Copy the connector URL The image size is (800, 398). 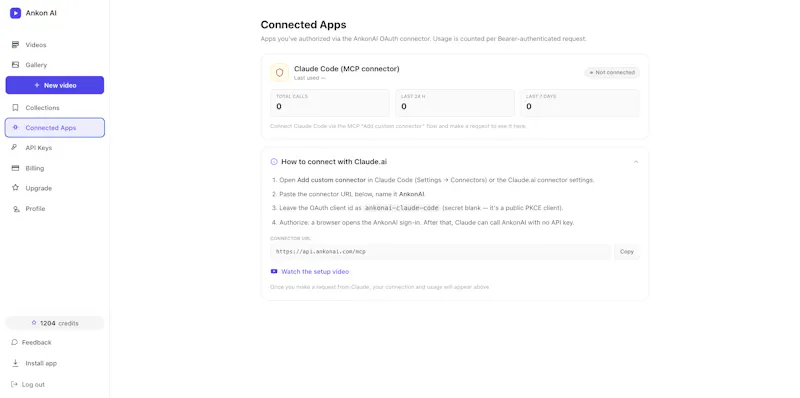point(627,252)
